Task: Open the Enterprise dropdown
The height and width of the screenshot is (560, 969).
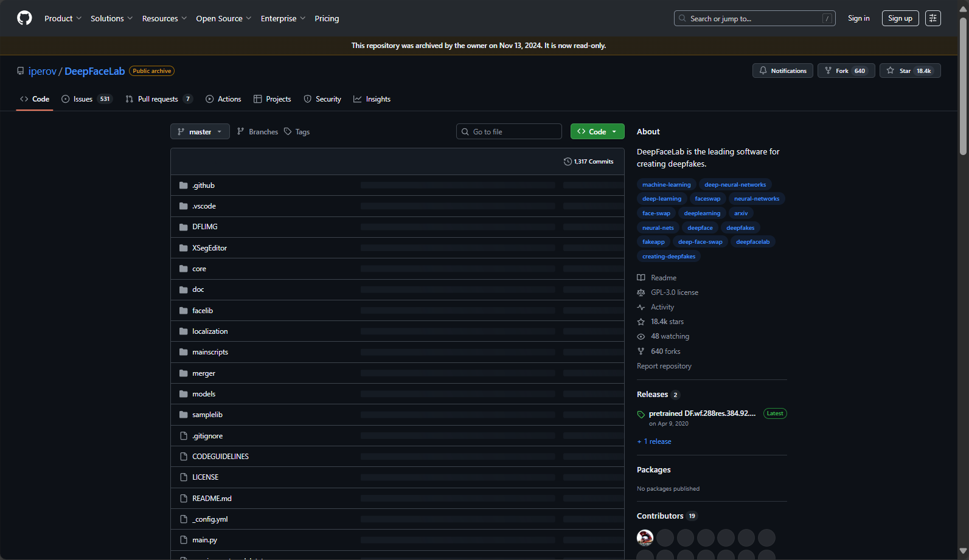Action: [x=283, y=18]
